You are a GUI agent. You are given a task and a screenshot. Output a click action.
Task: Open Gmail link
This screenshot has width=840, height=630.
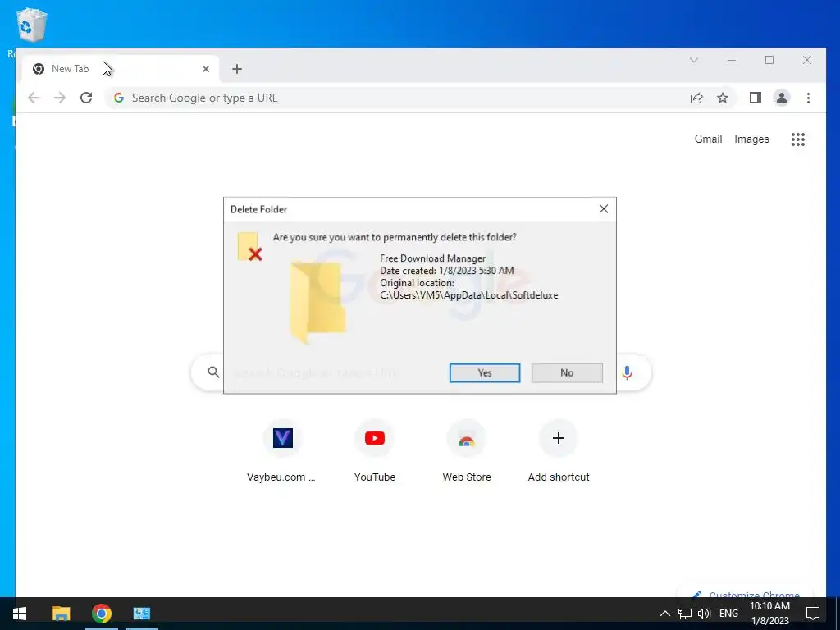pos(708,139)
